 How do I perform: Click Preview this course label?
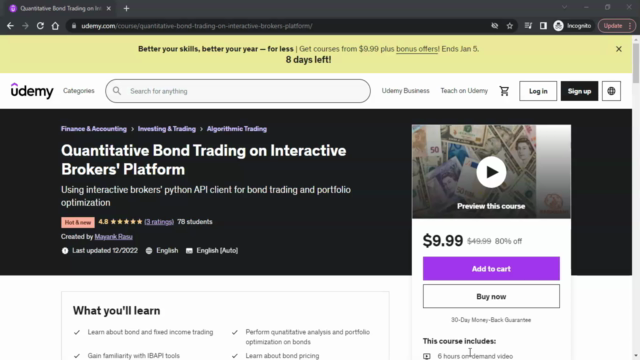click(491, 206)
